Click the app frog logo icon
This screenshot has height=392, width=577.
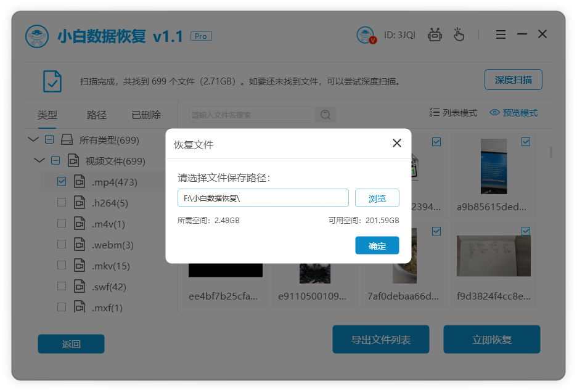tap(37, 36)
